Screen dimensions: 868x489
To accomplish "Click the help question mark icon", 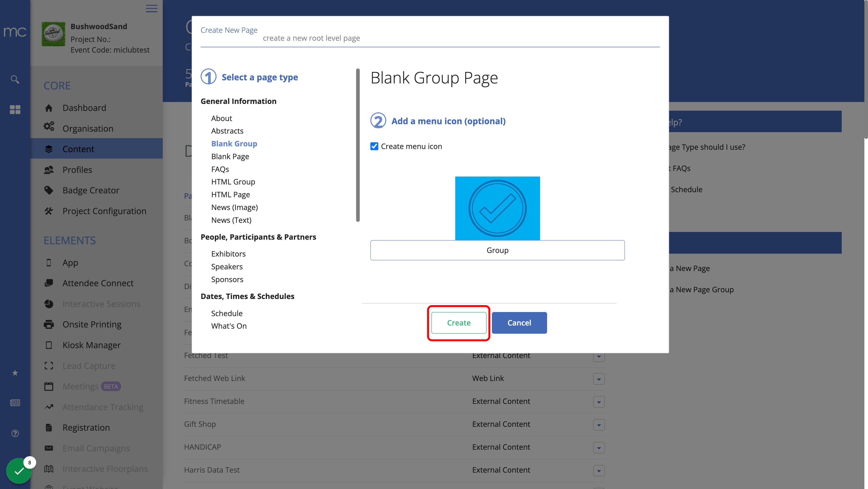I will click(15, 433).
